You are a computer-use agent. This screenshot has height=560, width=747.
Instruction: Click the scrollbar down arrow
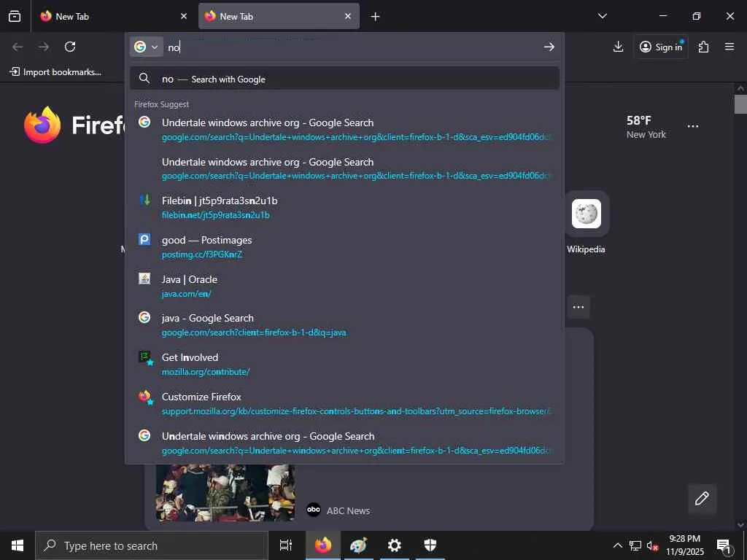740,525
